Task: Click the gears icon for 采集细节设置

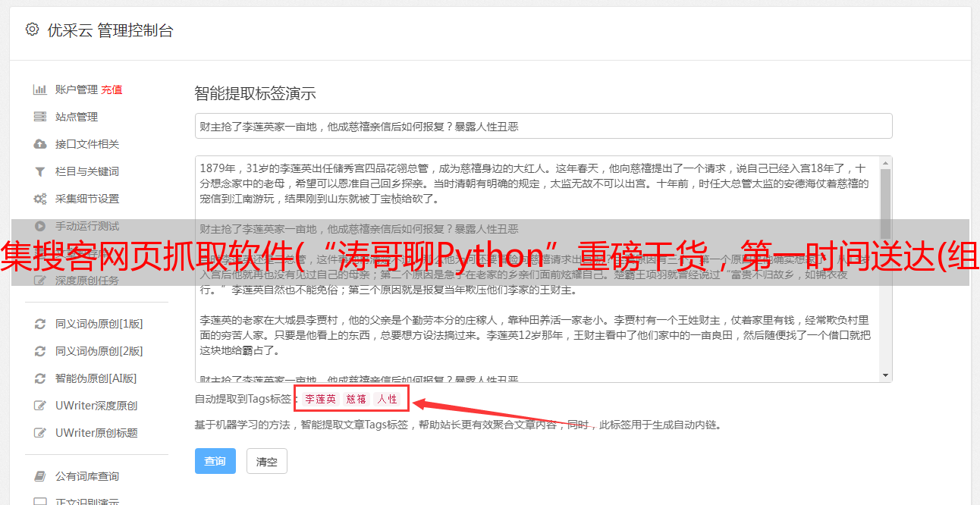Action: click(x=40, y=199)
